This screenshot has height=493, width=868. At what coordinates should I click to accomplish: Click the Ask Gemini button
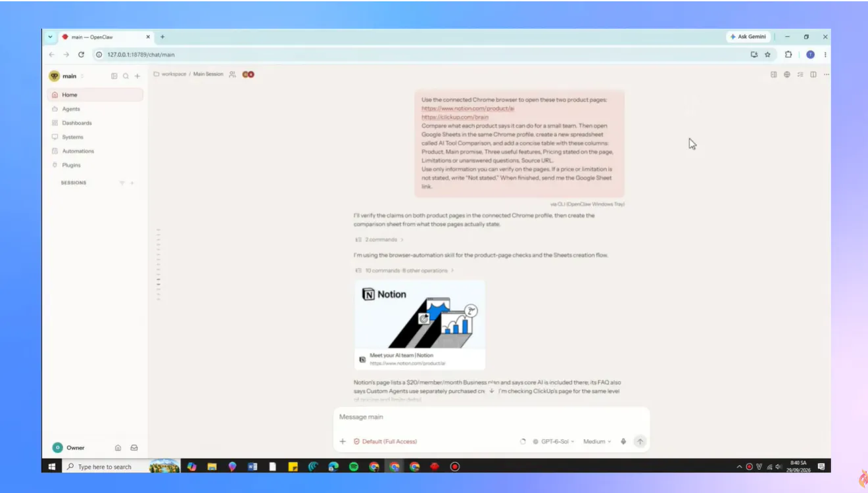click(x=748, y=37)
